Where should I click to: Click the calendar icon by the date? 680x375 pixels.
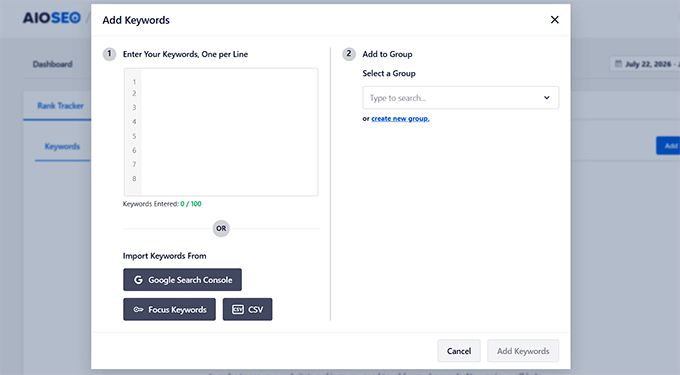pos(618,64)
